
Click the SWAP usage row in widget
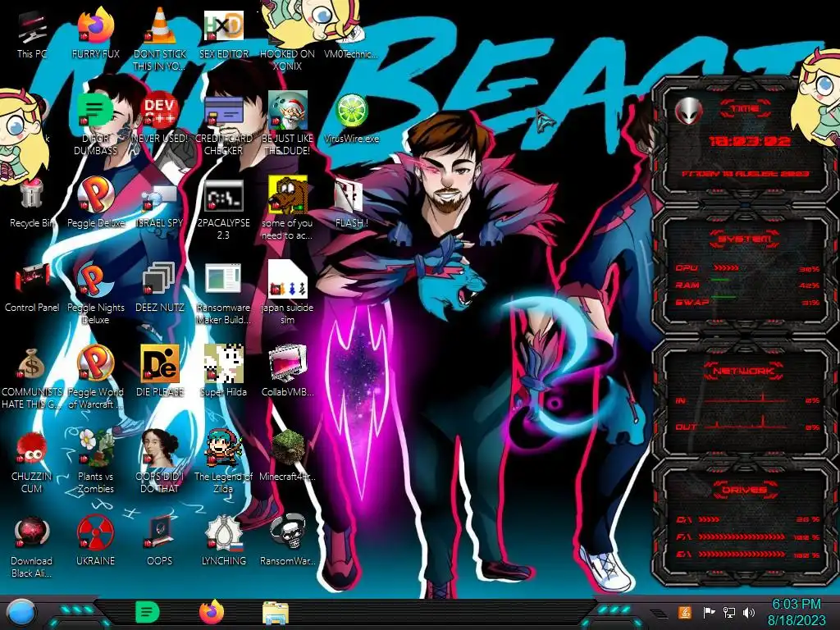click(748, 302)
